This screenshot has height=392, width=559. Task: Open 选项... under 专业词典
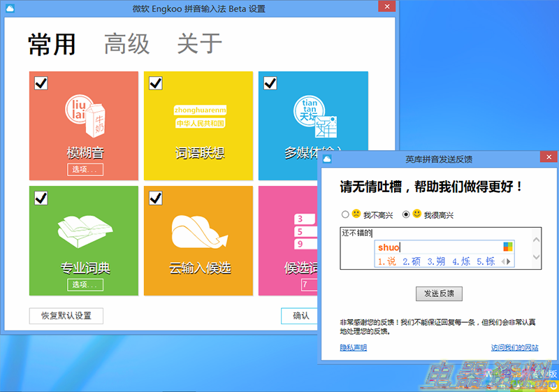[x=85, y=284]
